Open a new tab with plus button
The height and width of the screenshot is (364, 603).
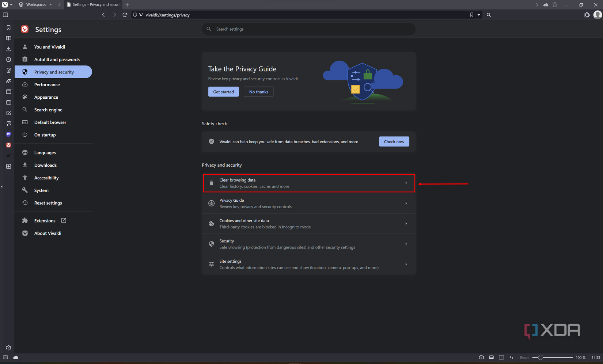[127, 5]
